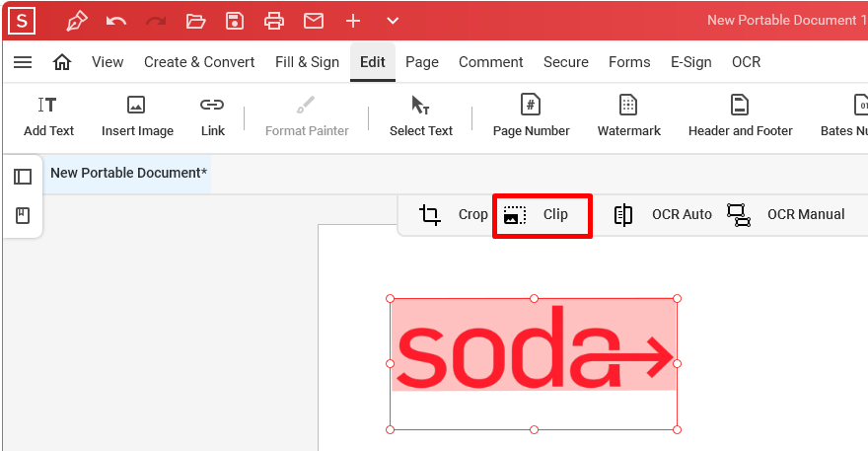The height and width of the screenshot is (451, 868).
Task: Run OCR Auto on the image
Action: click(x=663, y=215)
